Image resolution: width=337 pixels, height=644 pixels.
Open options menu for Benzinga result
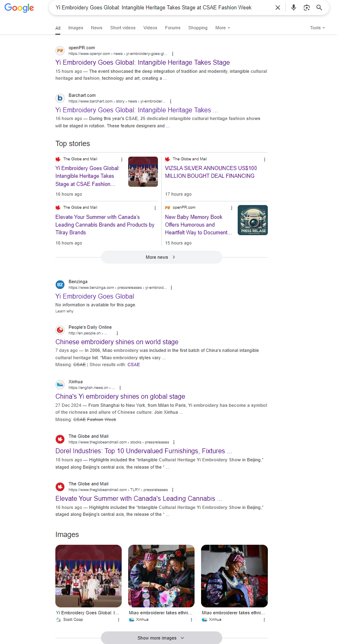pos(171,288)
